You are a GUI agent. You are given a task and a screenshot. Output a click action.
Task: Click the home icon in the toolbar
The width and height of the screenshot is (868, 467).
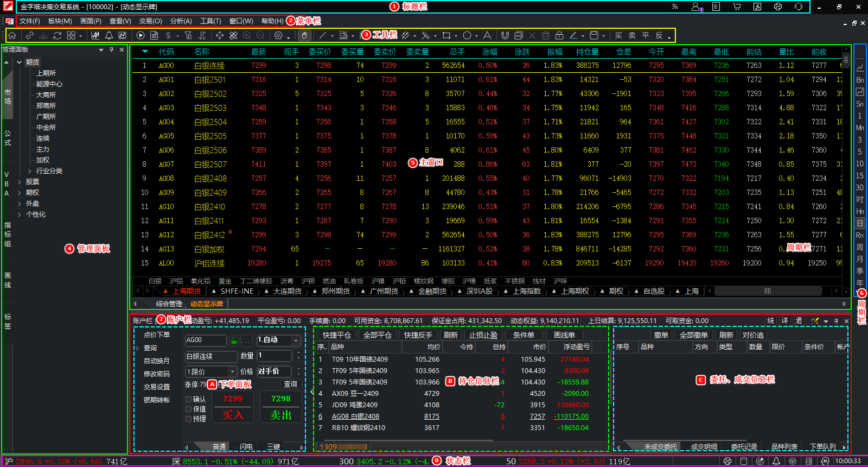click(12, 35)
